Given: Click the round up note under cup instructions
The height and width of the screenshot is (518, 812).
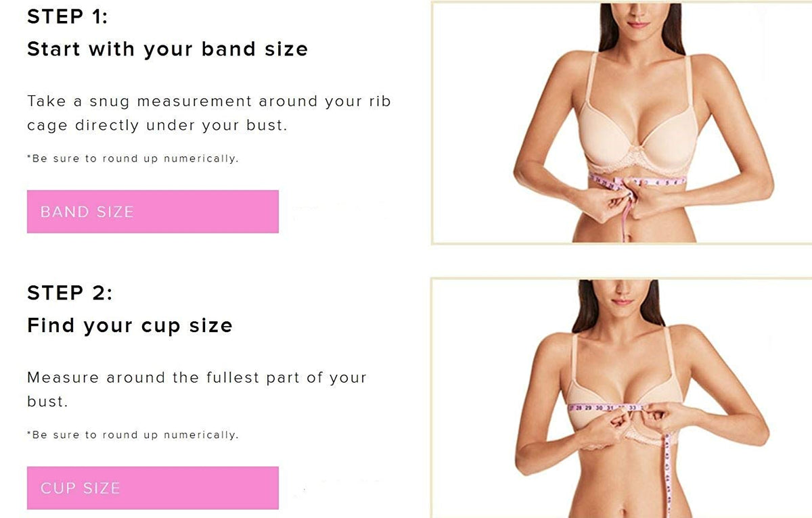Looking at the screenshot, I should 133,435.
